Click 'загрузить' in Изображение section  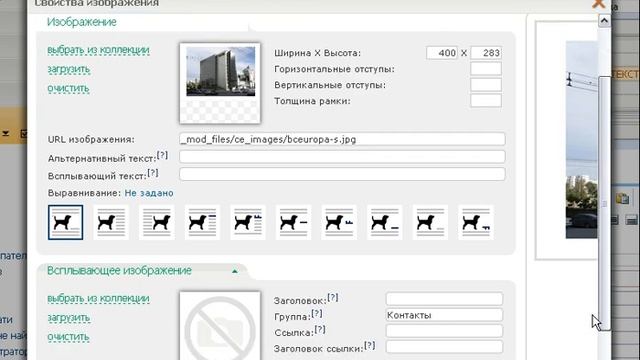point(69,69)
